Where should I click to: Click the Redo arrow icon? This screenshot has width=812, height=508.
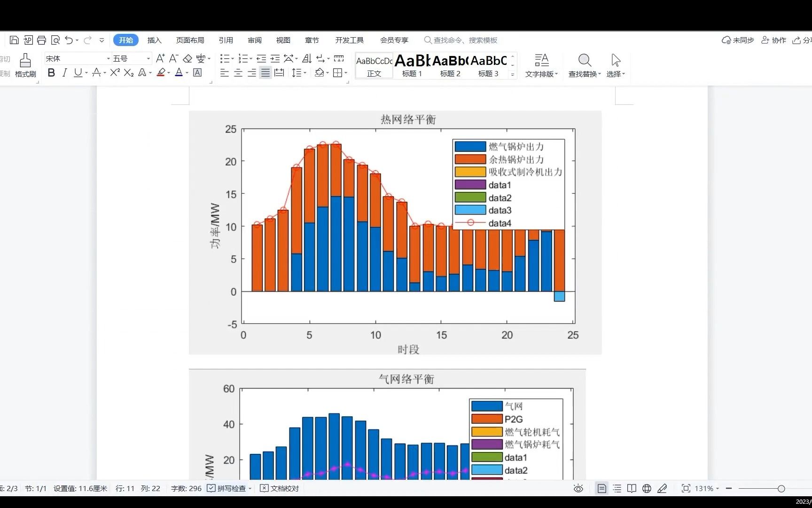87,40
